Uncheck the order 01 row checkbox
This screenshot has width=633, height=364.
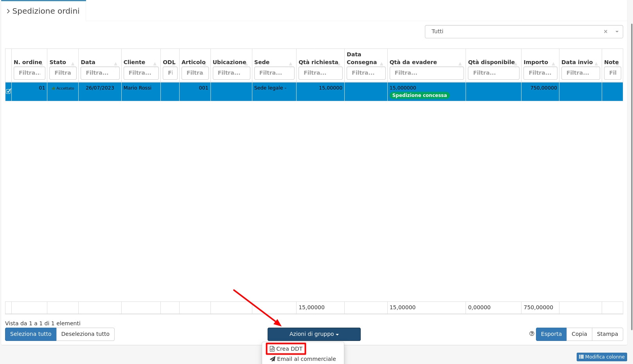pyautogui.click(x=8, y=91)
